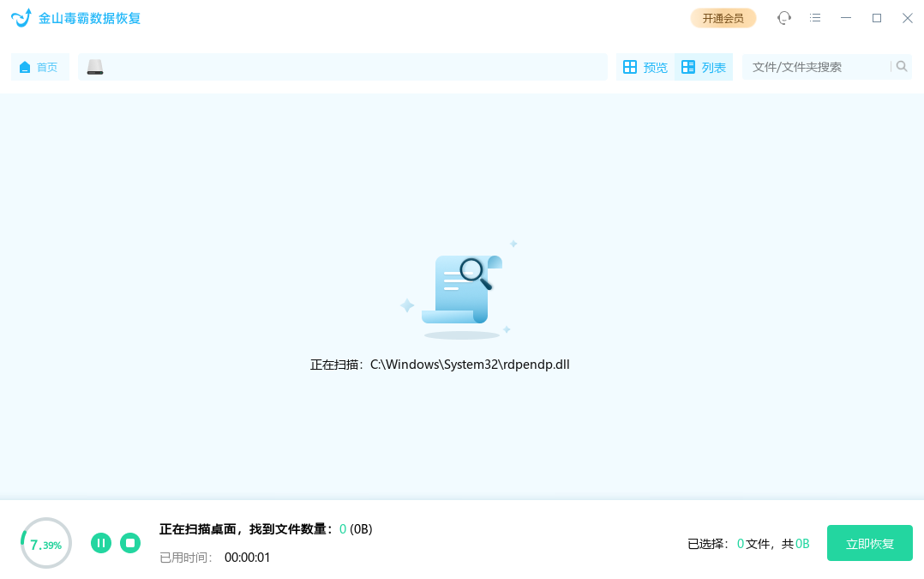Click the 立即恢复 recover now button
This screenshot has height=579, width=924.
pos(869,543)
